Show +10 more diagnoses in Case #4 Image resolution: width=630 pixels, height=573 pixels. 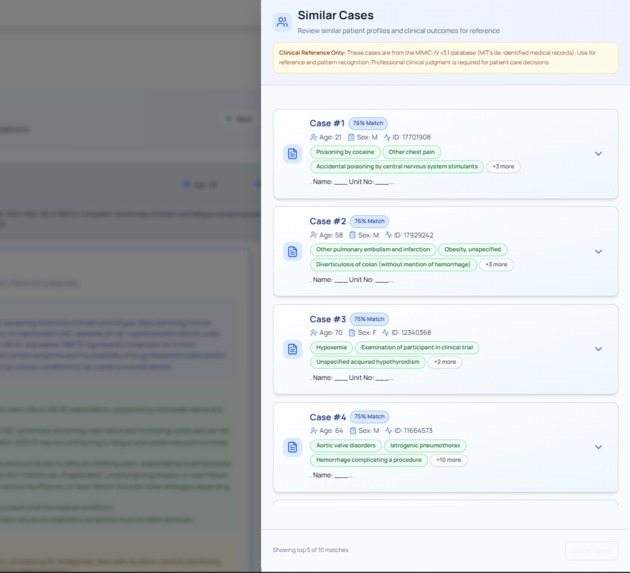coord(448,460)
